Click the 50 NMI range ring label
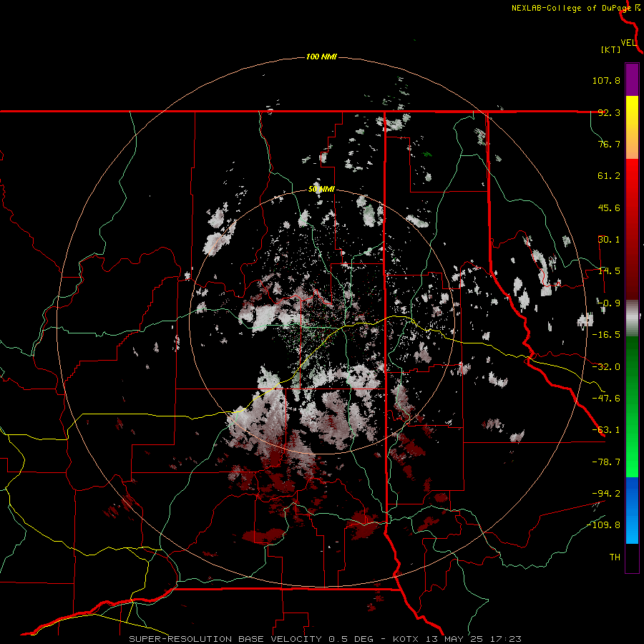 point(321,190)
